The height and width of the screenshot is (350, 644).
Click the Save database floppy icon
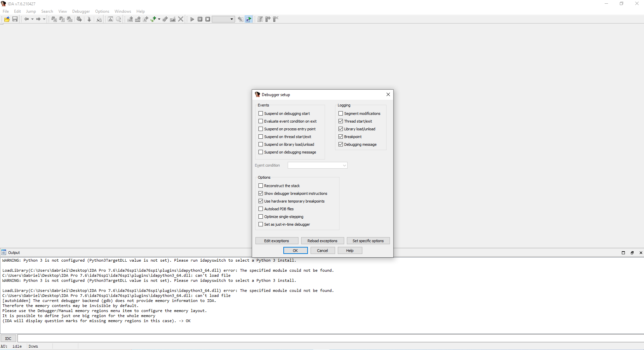(15, 19)
